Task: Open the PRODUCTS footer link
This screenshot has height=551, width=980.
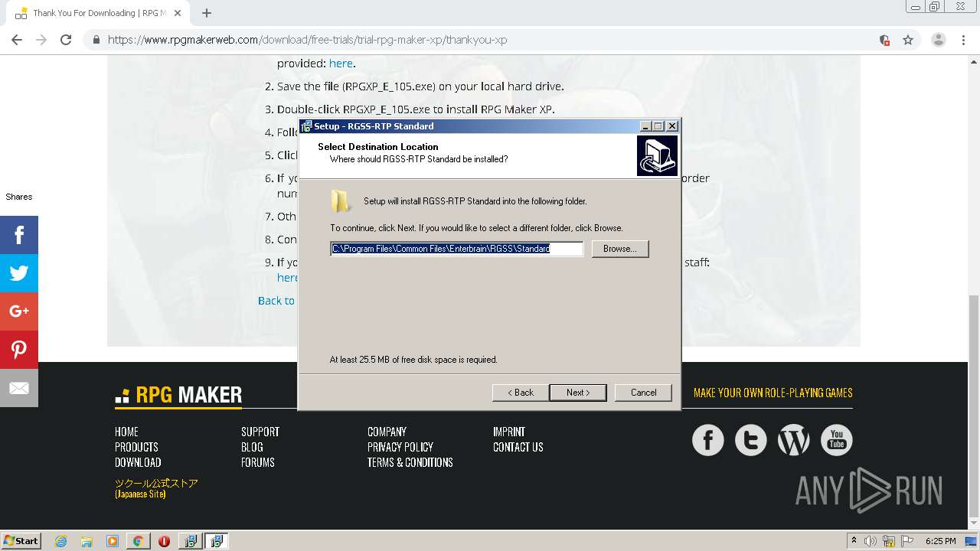Action: (136, 447)
